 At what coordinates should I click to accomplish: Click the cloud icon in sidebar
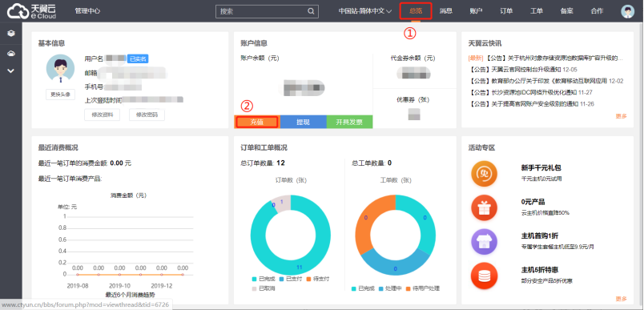click(x=11, y=54)
